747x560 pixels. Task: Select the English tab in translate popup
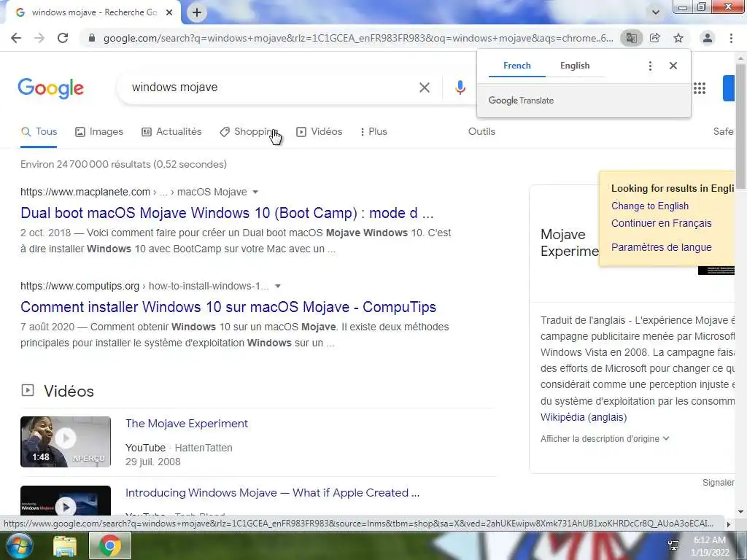point(575,66)
